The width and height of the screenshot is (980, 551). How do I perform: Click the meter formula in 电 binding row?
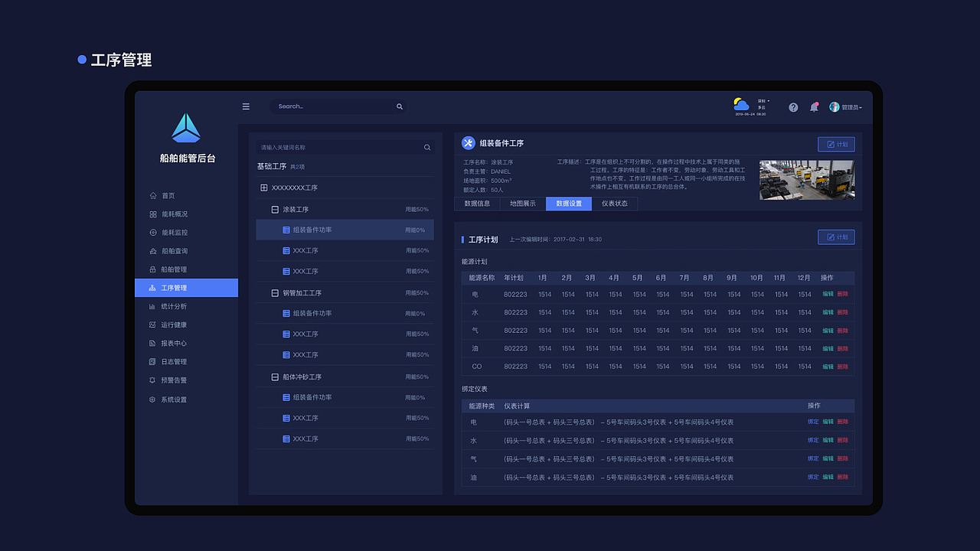coord(619,422)
